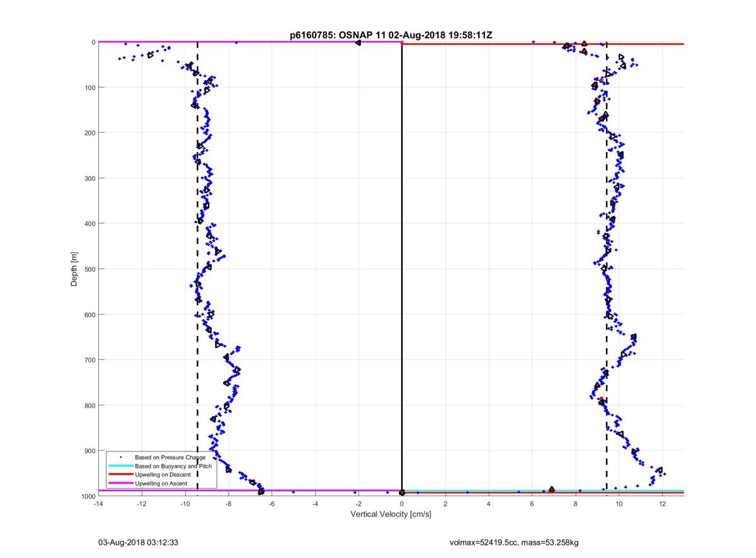This screenshot has height=558, width=756.
Task: Click depth axis tick label '900'
Action: (89, 450)
